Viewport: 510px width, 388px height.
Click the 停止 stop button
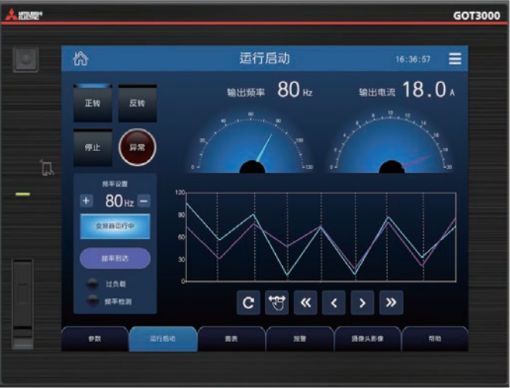(x=93, y=147)
